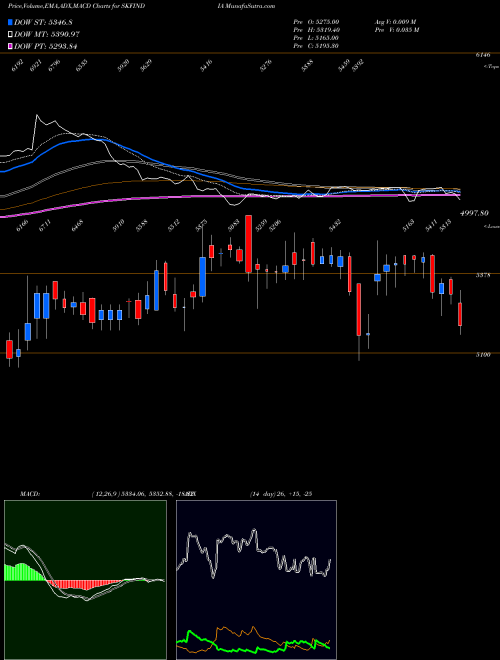The width and height of the screenshot is (500, 660).
Task: Click the white DOW MT legend swatch
Action: click(x=10, y=34)
